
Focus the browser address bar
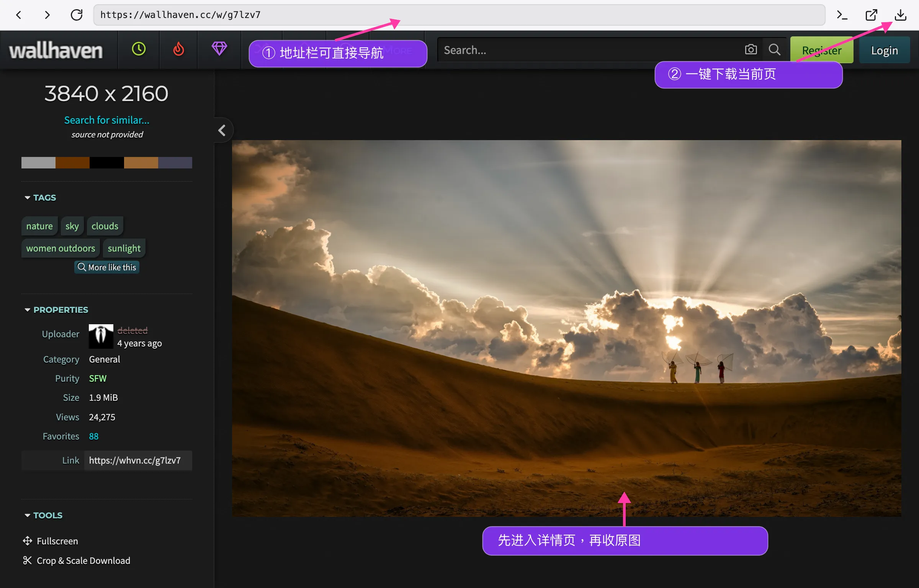pos(459,15)
